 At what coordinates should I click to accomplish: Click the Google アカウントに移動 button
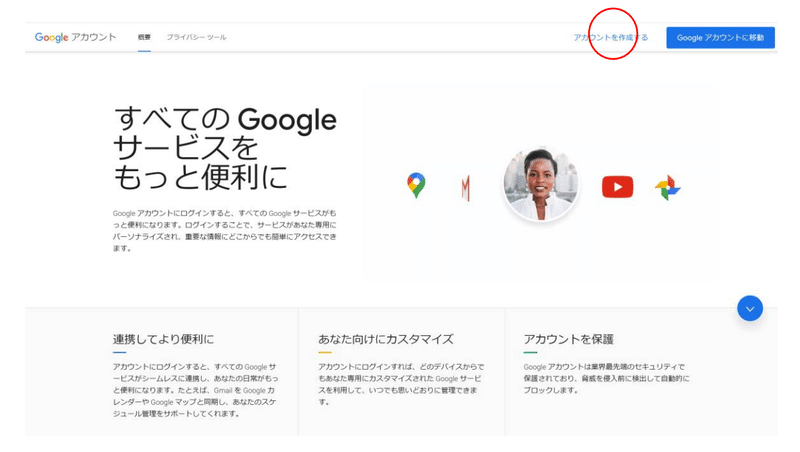tap(720, 38)
